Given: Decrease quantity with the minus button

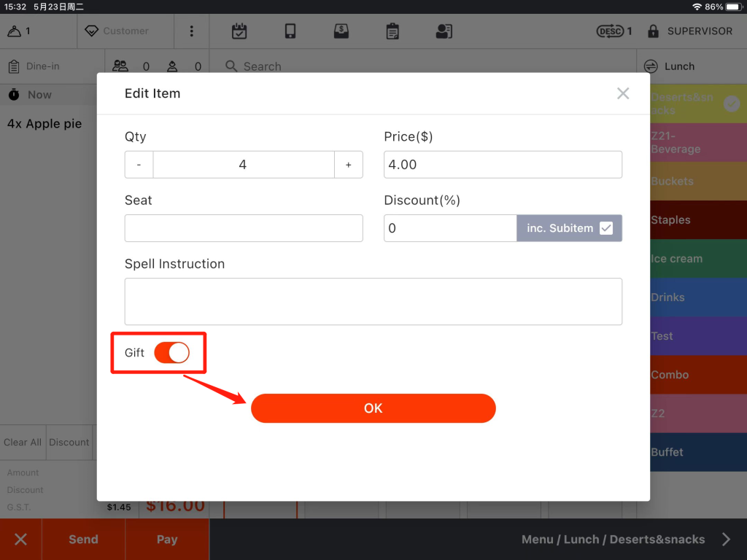Looking at the screenshot, I should click(139, 165).
